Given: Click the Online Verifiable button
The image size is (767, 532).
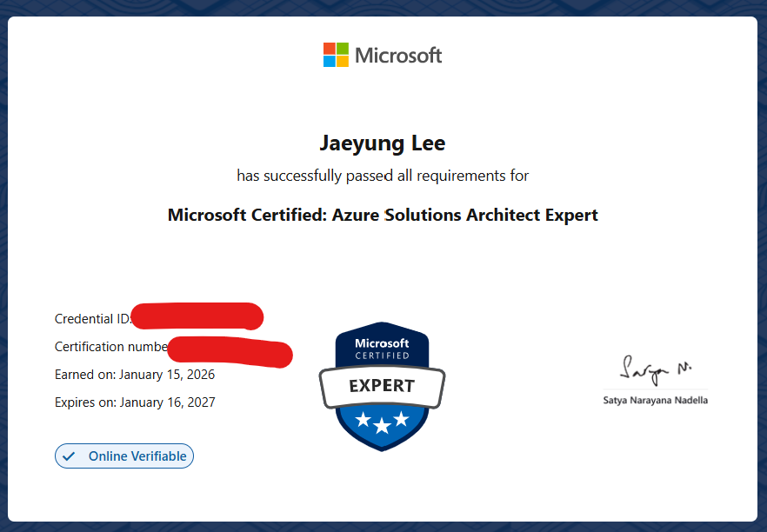Looking at the screenshot, I should tap(124, 456).
